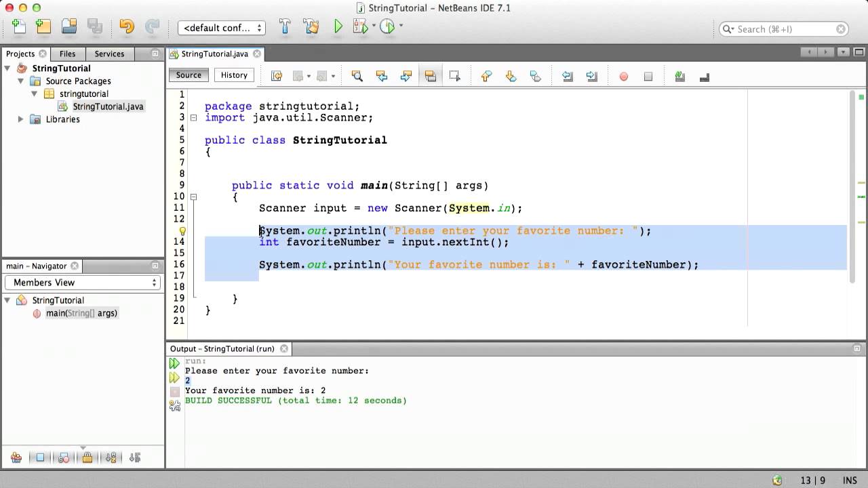Start macro recording with red circle icon
The height and width of the screenshot is (488, 868).
[x=624, y=77]
